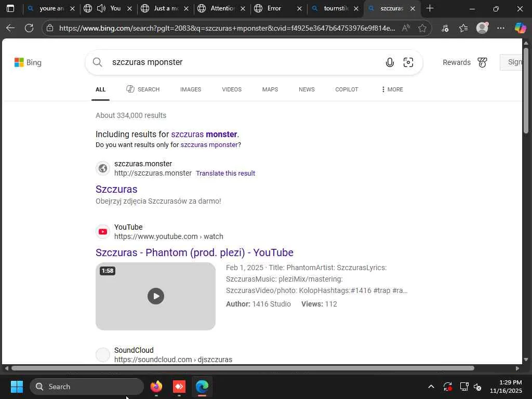Close the 'Error' tab
532x399 pixels.
[x=299, y=9]
